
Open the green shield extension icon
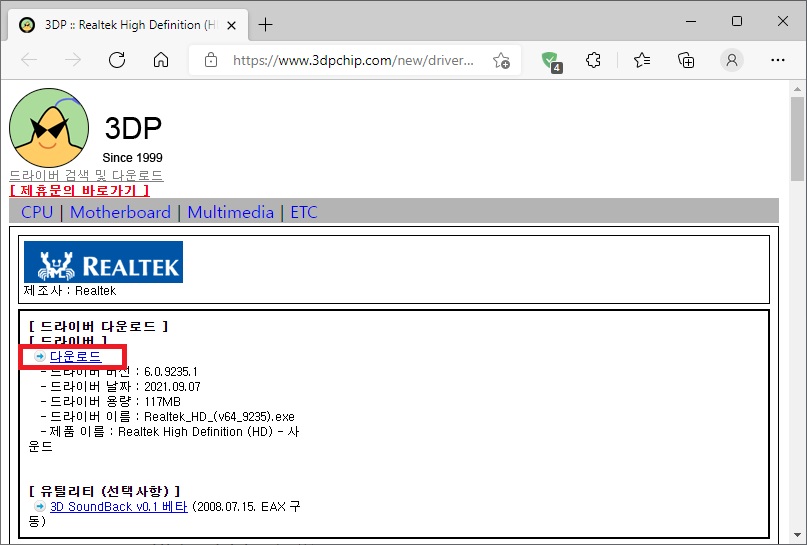pyautogui.click(x=551, y=61)
